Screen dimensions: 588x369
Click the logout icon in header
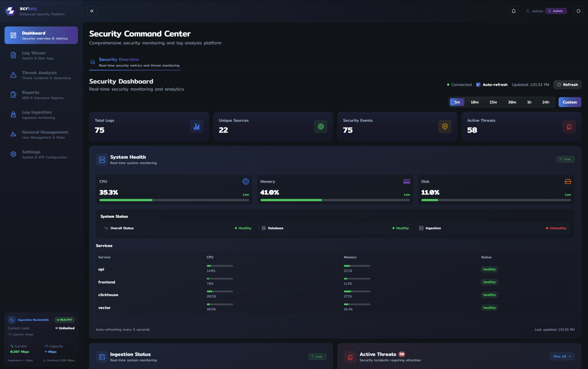[579, 11]
